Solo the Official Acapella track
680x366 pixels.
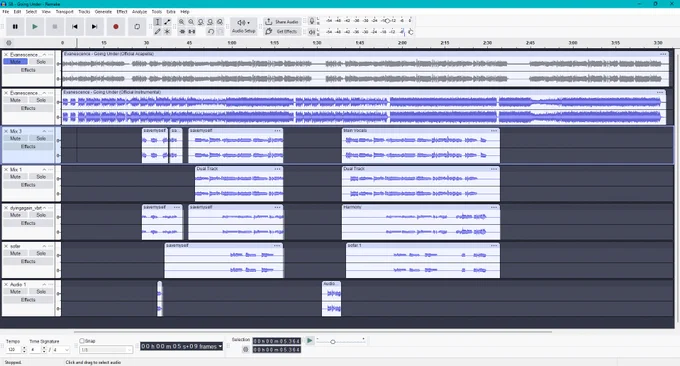(x=41, y=62)
